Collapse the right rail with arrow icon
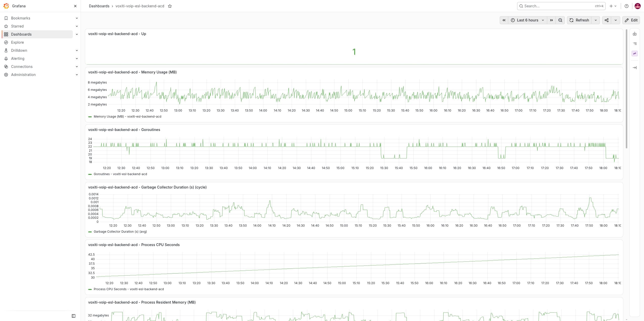644x321 pixels. [635, 68]
